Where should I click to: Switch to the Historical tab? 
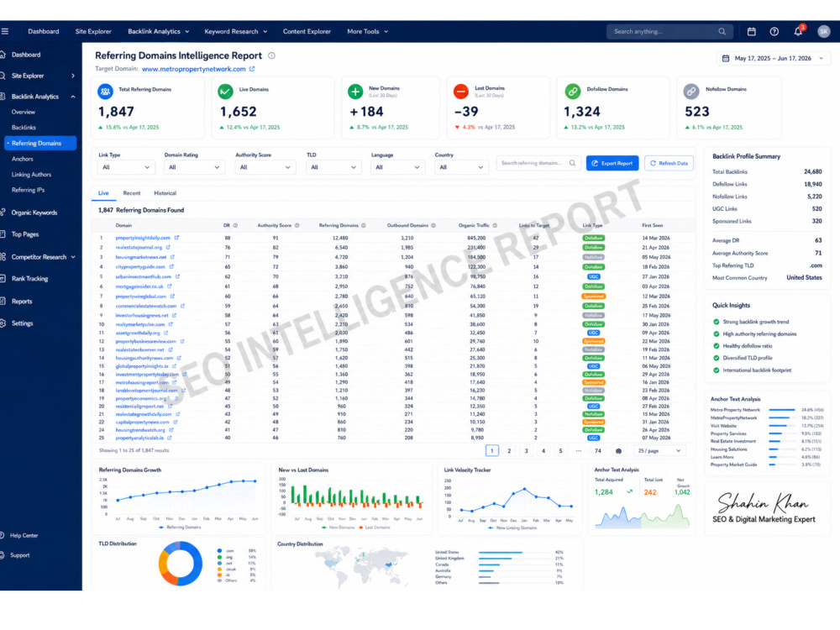pyautogui.click(x=165, y=193)
